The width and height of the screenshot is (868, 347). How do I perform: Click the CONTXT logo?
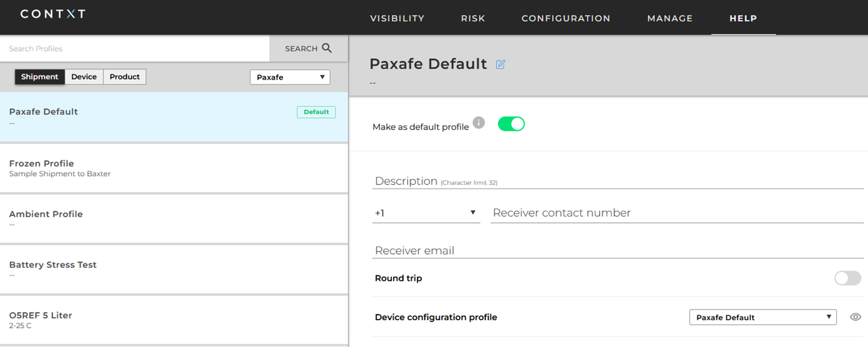coord(53,13)
